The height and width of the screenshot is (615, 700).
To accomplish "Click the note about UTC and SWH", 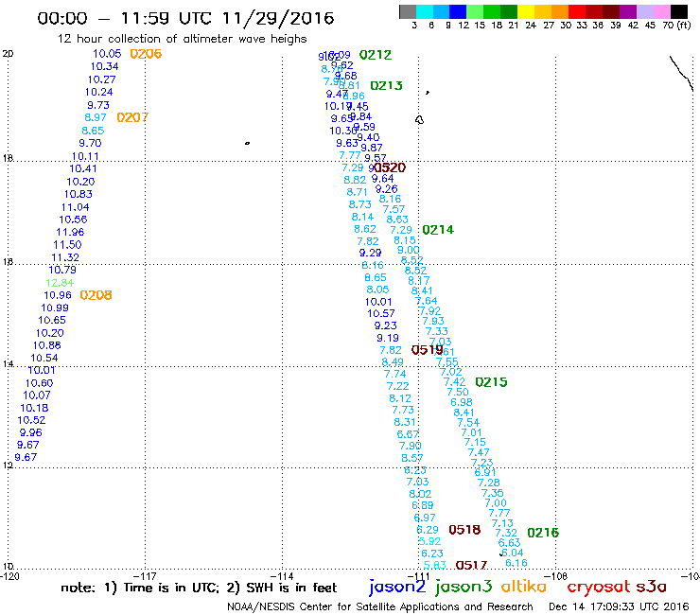I will click(199, 588).
